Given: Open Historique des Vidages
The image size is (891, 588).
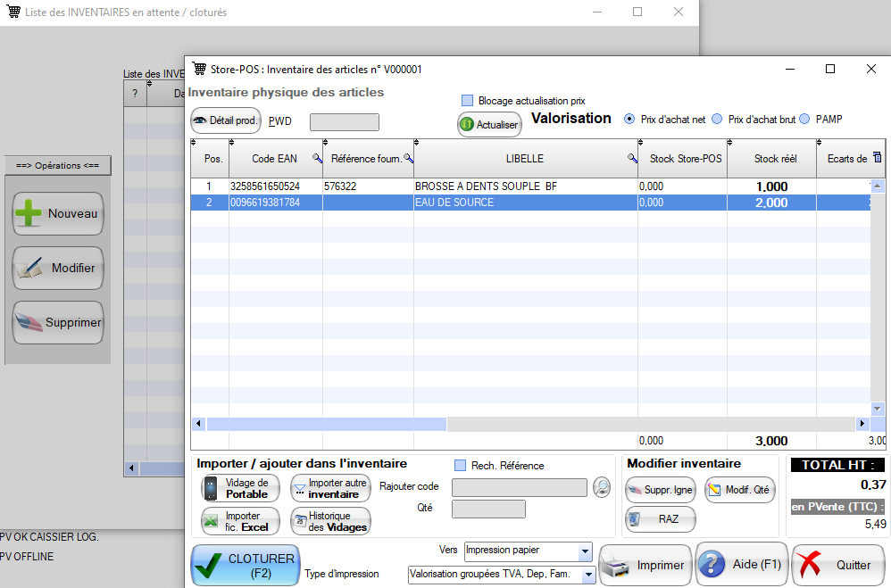Looking at the screenshot, I should point(330,521).
